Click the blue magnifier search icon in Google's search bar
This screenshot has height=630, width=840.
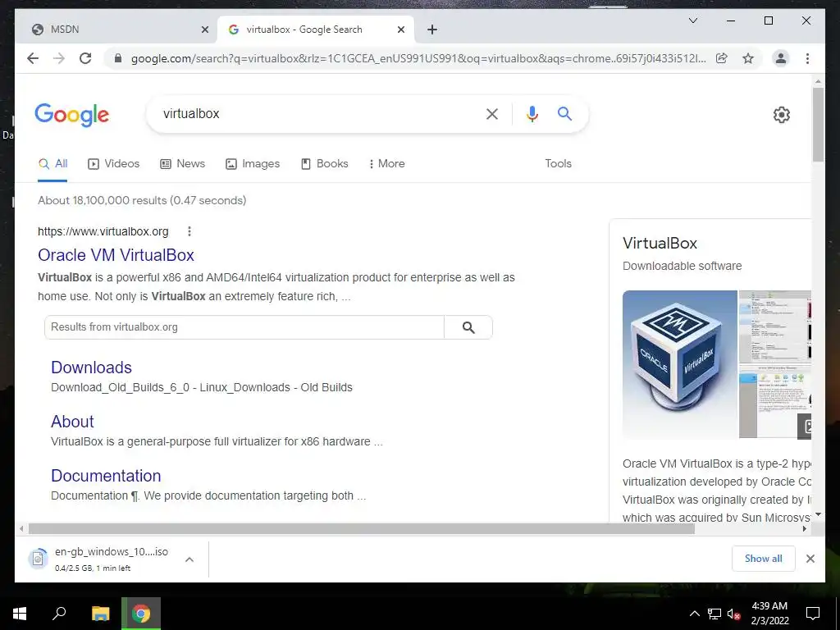coord(564,113)
